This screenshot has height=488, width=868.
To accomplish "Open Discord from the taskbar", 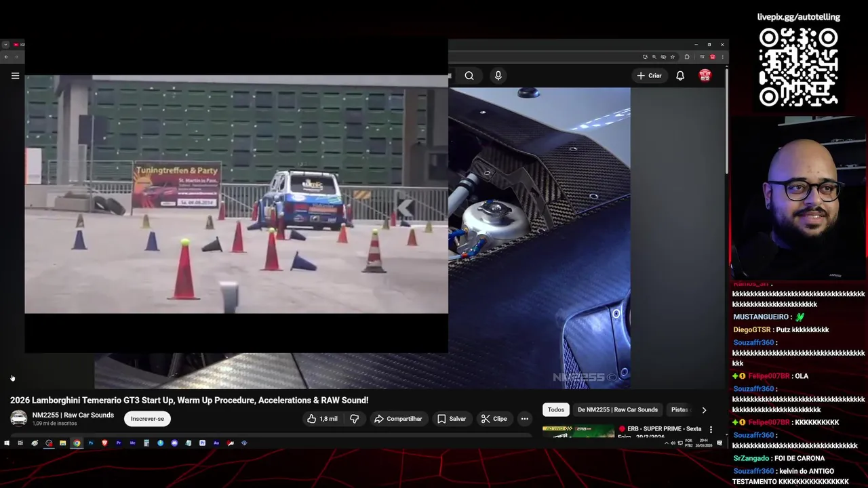I will click(174, 443).
